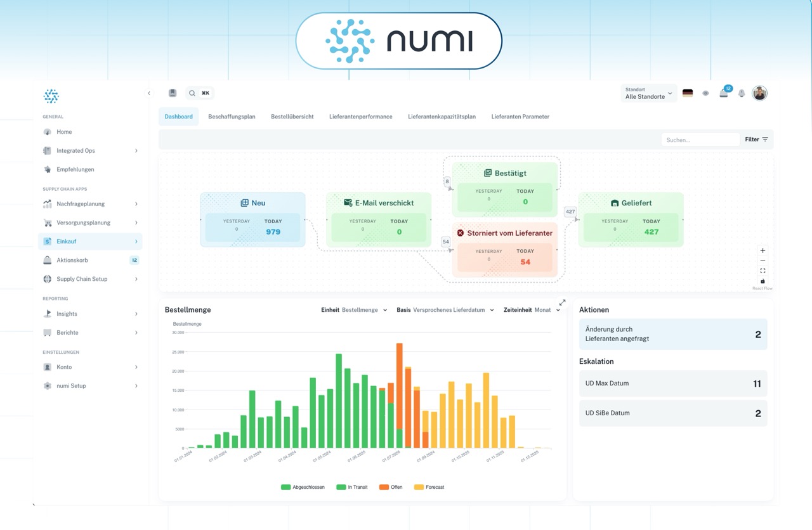The image size is (812, 530).
Task: Open the Lieferantenkapazitätsplan tab
Action: 442,117
